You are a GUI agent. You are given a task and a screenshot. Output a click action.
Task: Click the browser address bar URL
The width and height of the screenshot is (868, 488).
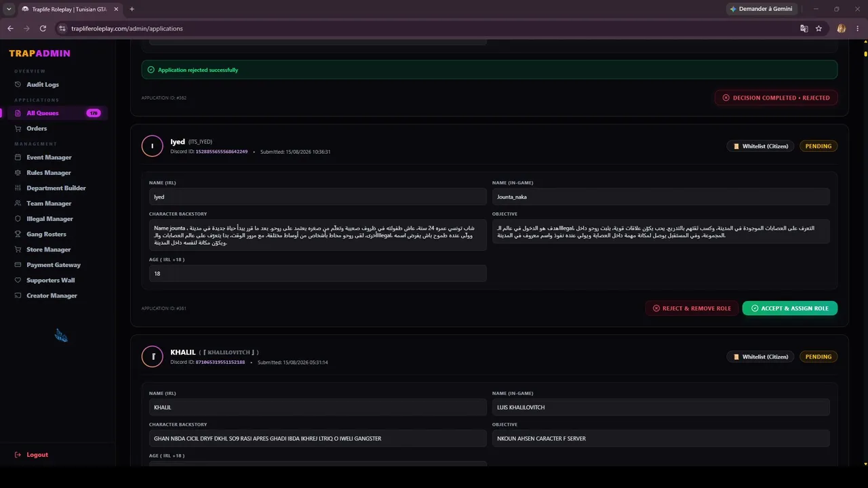[127, 28]
